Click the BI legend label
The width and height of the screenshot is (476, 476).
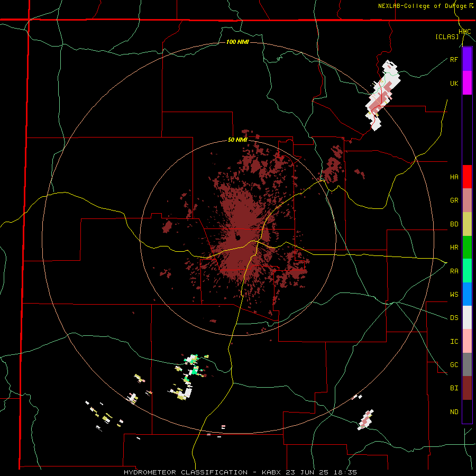click(454, 388)
